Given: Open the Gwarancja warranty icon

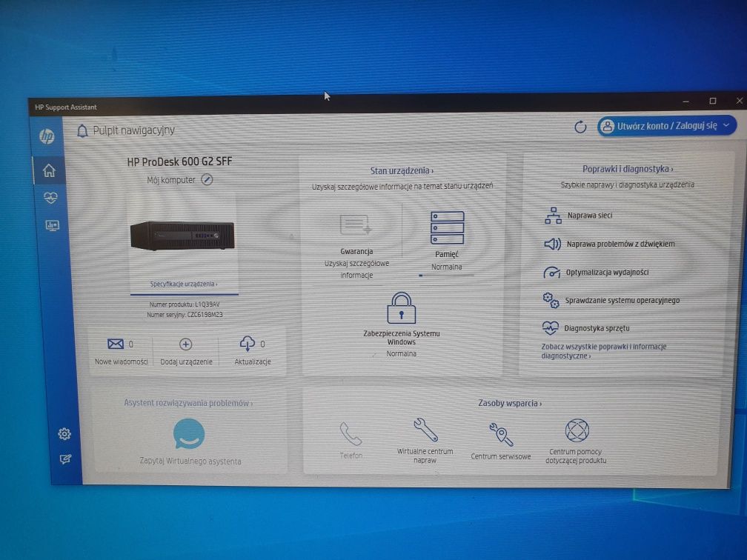Looking at the screenshot, I should tap(356, 225).
